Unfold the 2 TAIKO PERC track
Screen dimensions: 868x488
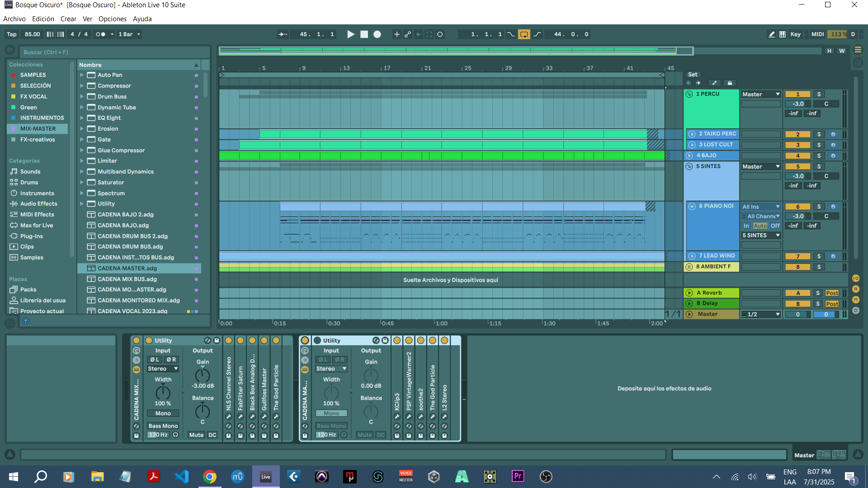point(692,134)
